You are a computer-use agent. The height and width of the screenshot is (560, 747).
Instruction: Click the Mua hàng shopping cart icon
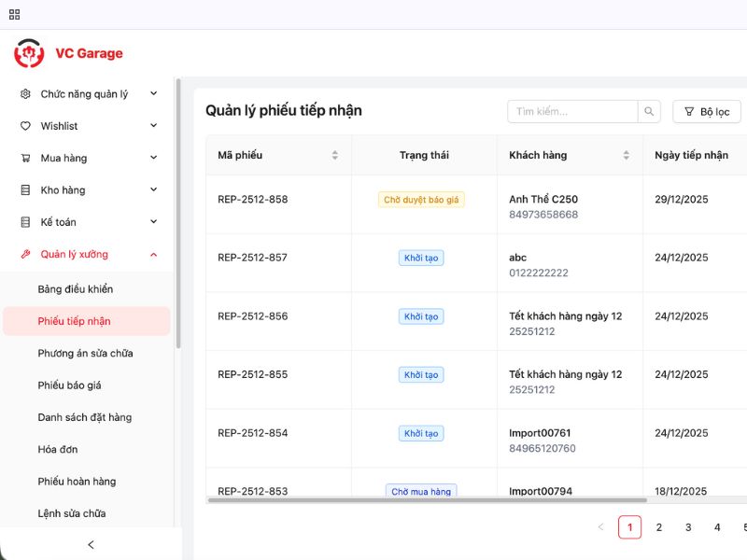click(25, 158)
